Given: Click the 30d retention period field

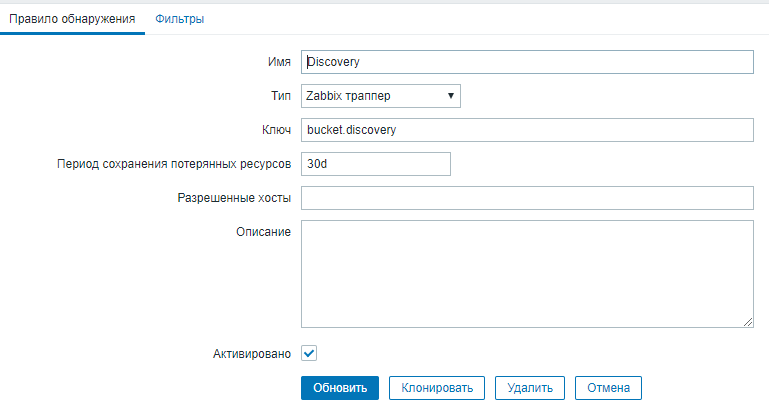Looking at the screenshot, I should (376, 164).
